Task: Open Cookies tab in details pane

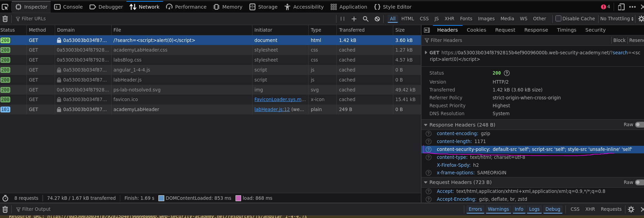Action: [476, 30]
